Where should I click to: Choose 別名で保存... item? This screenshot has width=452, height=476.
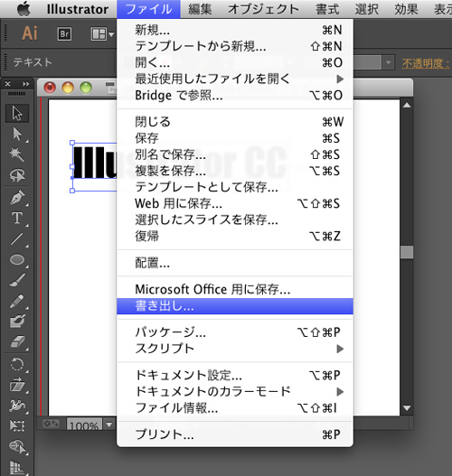tap(235, 154)
